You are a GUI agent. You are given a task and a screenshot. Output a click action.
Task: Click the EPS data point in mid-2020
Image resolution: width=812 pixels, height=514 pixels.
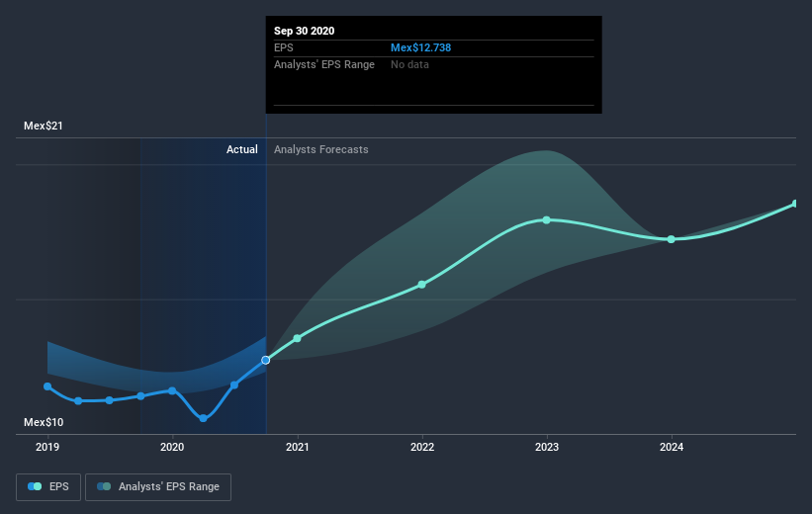pyautogui.click(x=234, y=385)
